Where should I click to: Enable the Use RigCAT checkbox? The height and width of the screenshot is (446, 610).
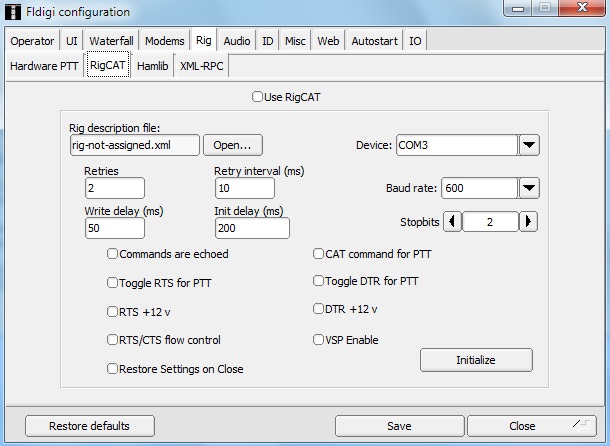click(x=258, y=97)
